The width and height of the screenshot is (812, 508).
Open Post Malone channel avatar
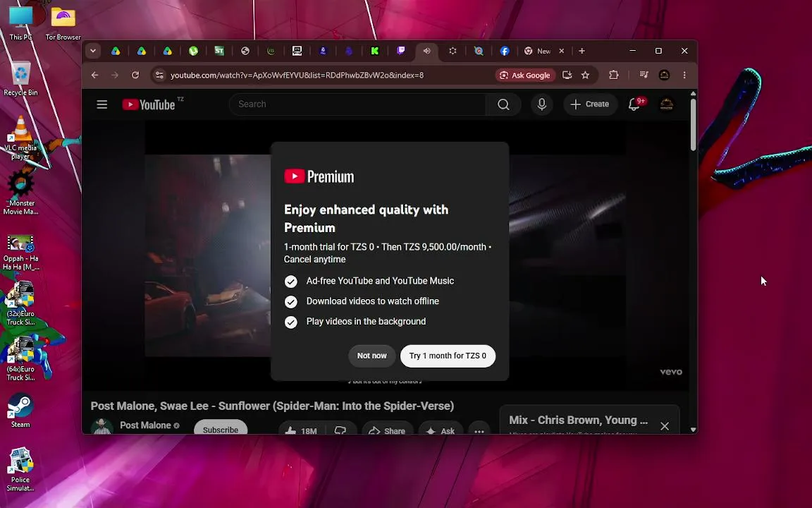[x=102, y=427]
